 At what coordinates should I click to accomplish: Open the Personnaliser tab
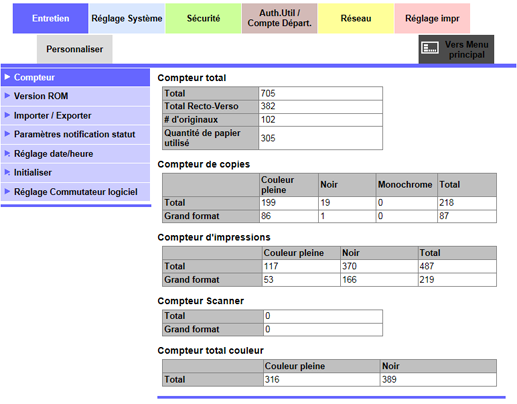click(75, 49)
